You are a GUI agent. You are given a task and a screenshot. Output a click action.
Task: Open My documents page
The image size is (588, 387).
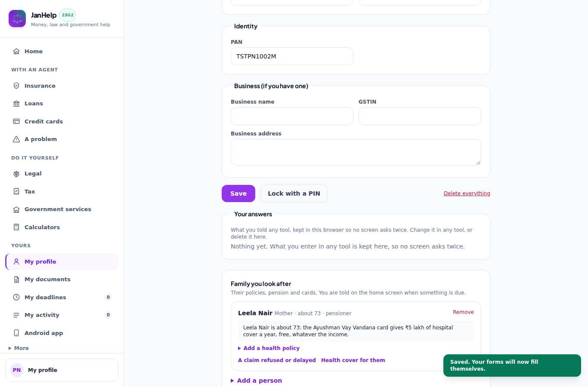coord(62,279)
